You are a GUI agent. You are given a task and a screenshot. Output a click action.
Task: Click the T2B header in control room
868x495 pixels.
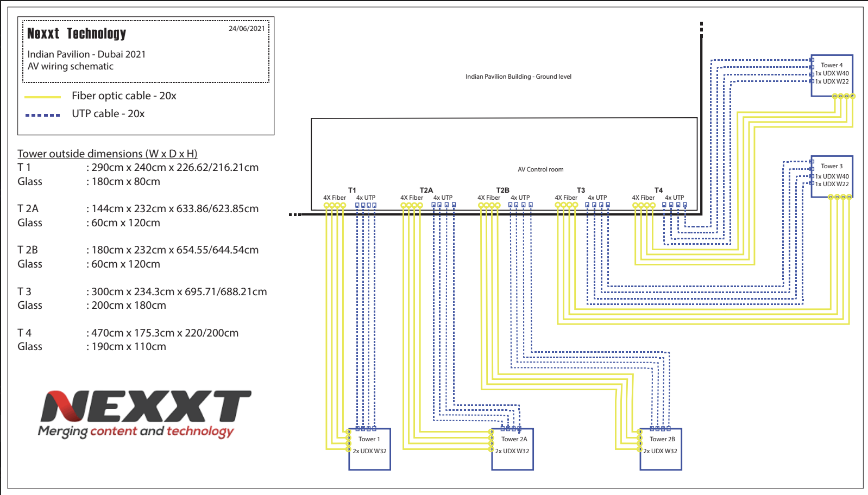click(503, 190)
